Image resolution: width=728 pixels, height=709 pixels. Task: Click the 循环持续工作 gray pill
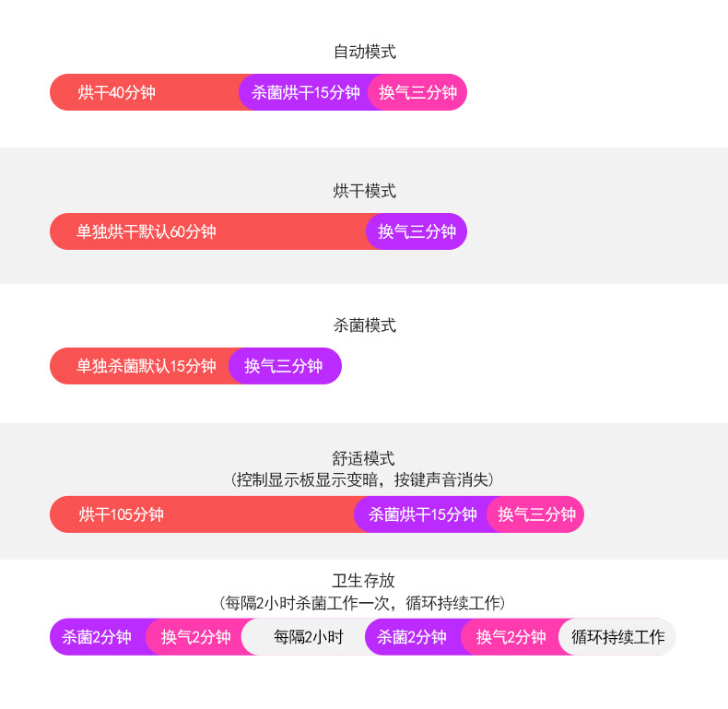(617, 636)
